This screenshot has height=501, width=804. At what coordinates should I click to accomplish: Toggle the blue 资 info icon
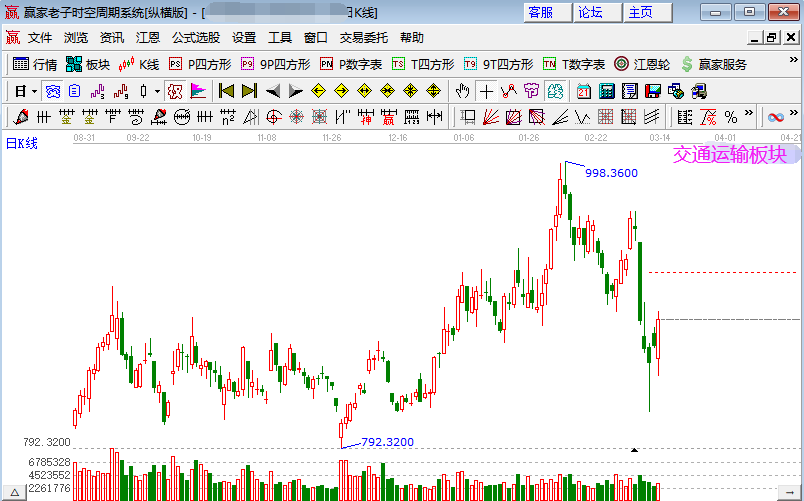[53, 91]
